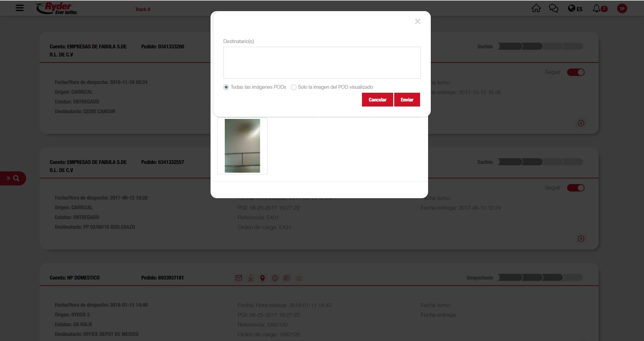Open the notifications bell

597,9
